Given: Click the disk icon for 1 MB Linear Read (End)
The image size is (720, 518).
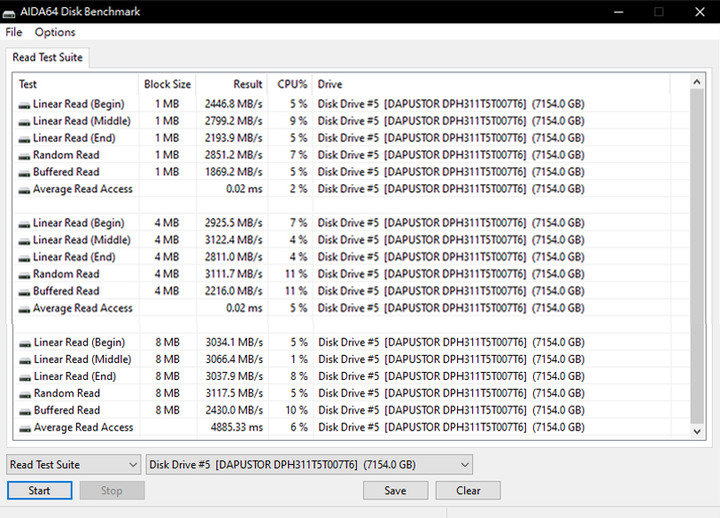Looking at the screenshot, I should click(x=24, y=140).
